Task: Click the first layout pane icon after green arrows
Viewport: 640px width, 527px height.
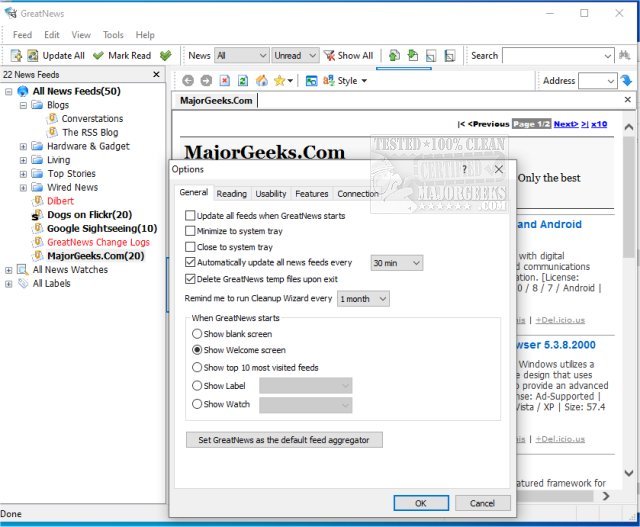Action: 431,56
